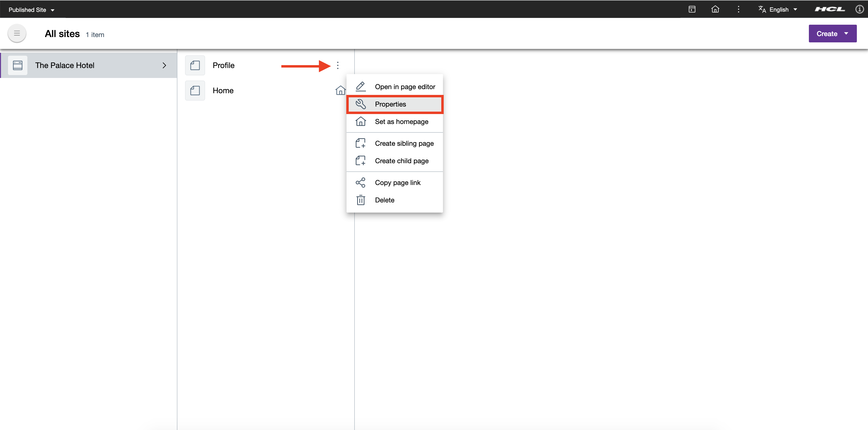868x430 pixels.
Task: Click the Home page document icon
Action: point(195,90)
